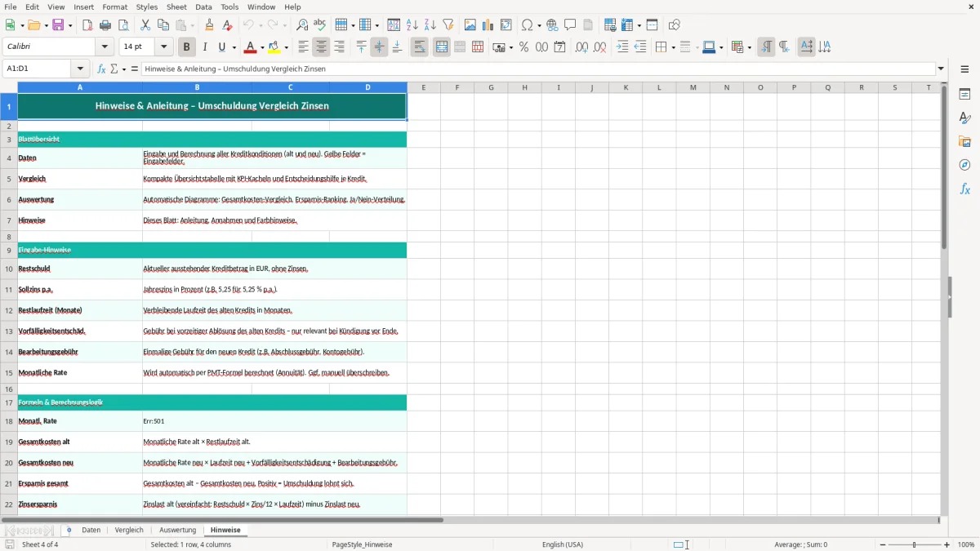This screenshot has height=551, width=980.
Task: Click the Save document icon
Action: coord(59,25)
